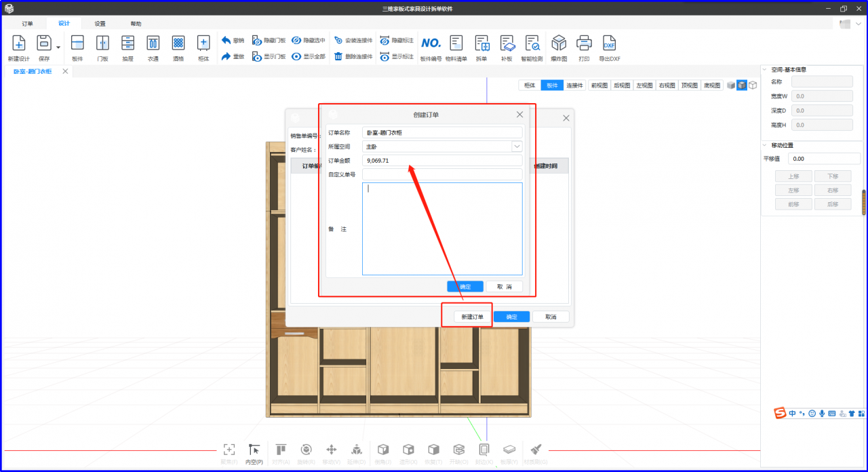868x472 pixels.
Task: Click 导出DXF export icon
Action: click(x=609, y=43)
